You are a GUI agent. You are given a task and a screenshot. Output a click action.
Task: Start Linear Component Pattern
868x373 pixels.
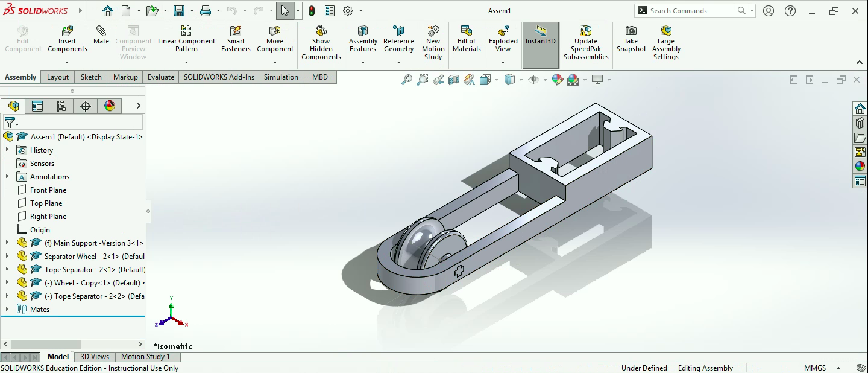186,39
